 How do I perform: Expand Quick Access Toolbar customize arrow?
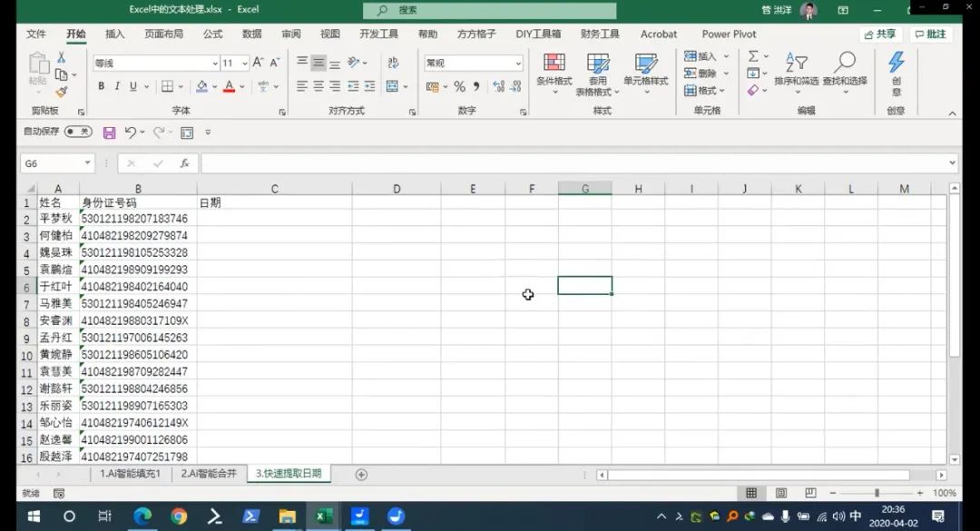click(x=208, y=133)
